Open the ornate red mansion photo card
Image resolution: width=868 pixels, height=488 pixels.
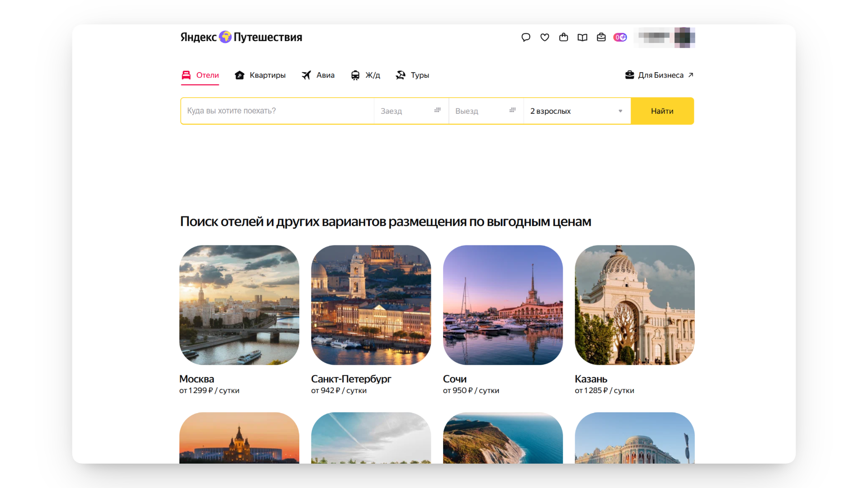[x=635, y=438]
